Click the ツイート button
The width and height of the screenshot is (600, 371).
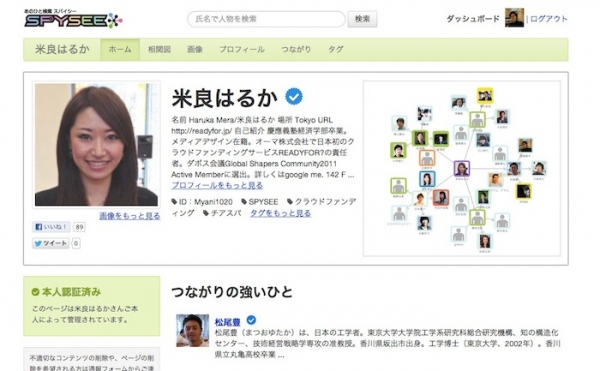51,243
